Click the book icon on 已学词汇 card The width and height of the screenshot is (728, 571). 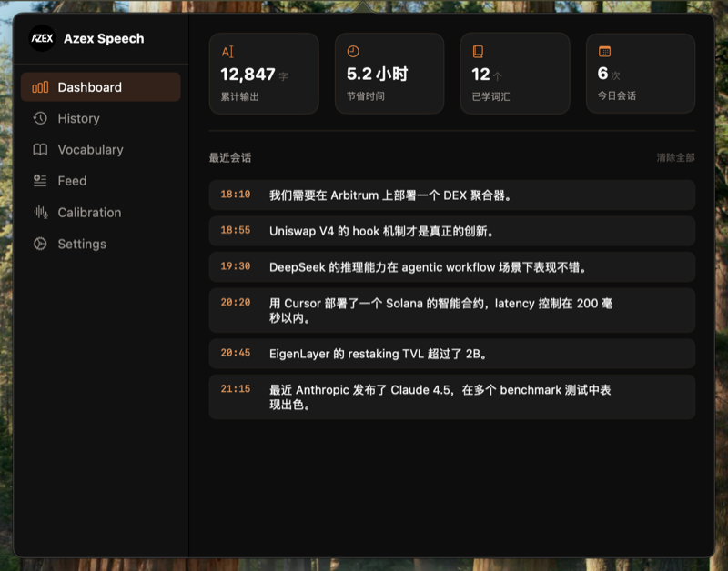pos(478,51)
